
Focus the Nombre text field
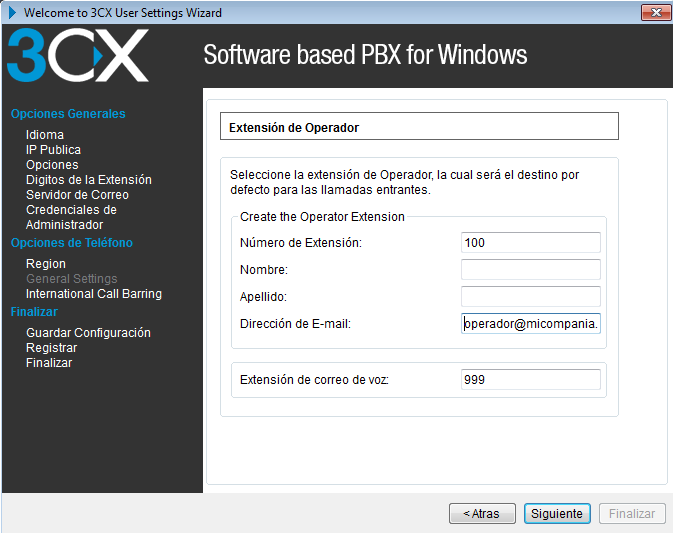pyautogui.click(x=530, y=269)
